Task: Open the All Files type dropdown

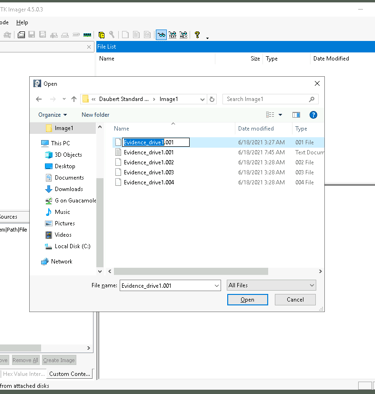Action: coord(271,285)
